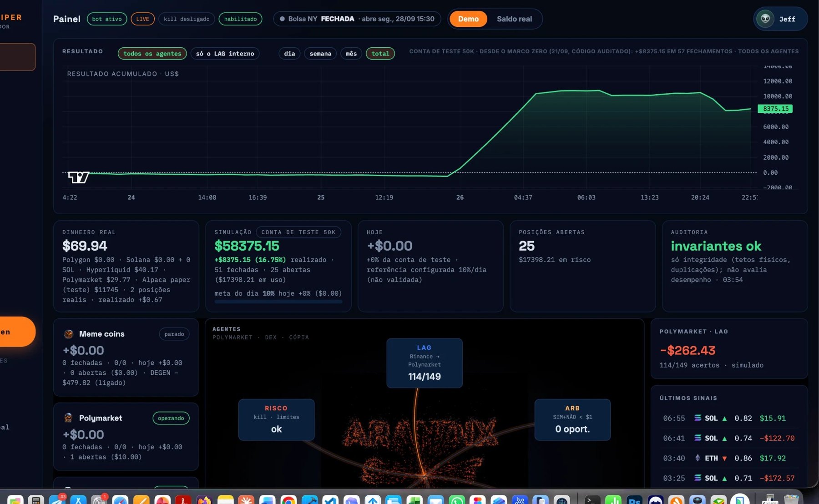Click the down arrow in the ETH signal row
The width and height of the screenshot is (819, 504).
(x=724, y=459)
